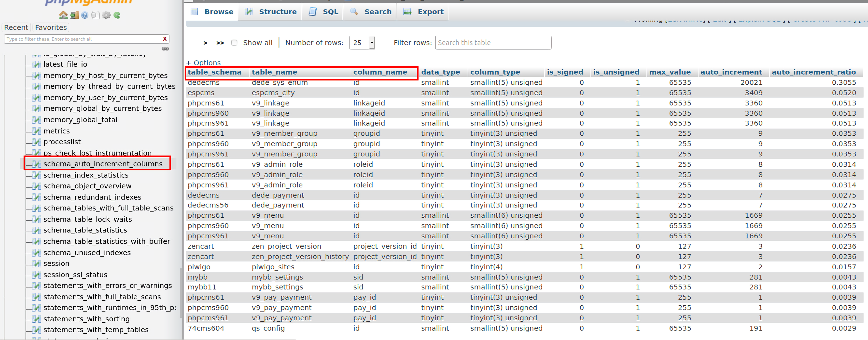Open the Browse tab

pos(212,12)
